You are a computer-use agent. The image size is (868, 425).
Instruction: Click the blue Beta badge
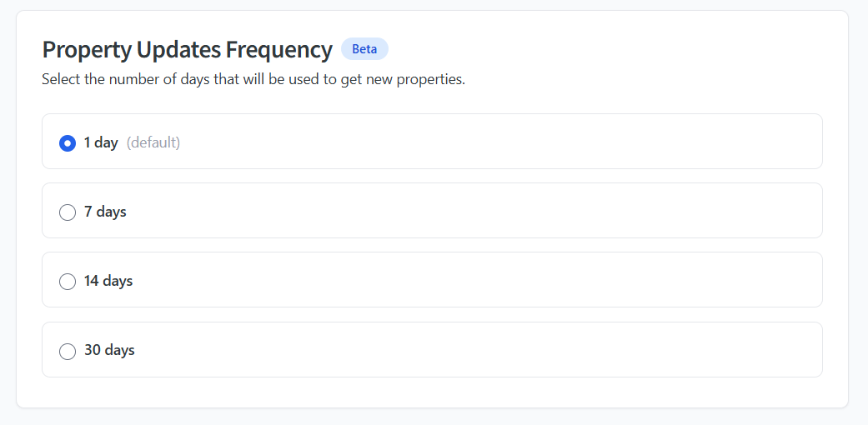[x=364, y=49]
